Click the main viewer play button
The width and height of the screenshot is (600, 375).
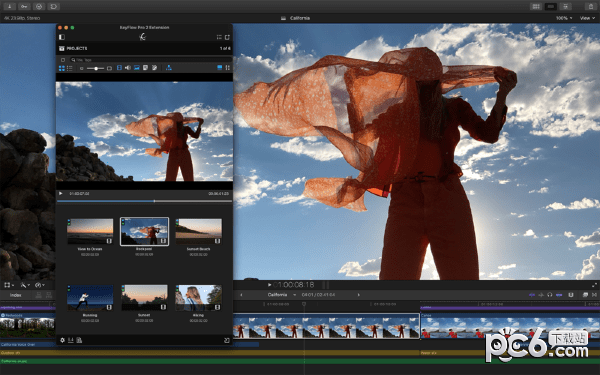(x=269, y=285)
